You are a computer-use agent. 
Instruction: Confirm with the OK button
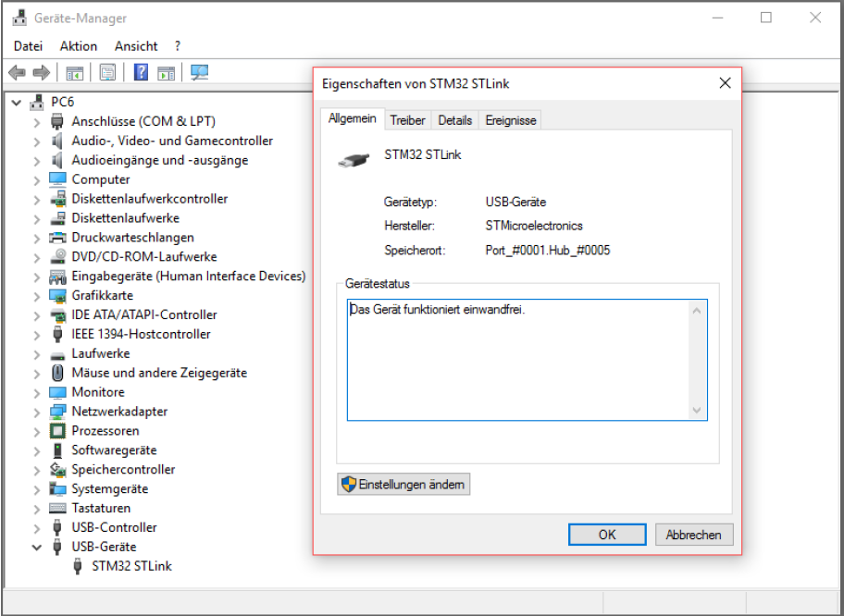point(607,535)
